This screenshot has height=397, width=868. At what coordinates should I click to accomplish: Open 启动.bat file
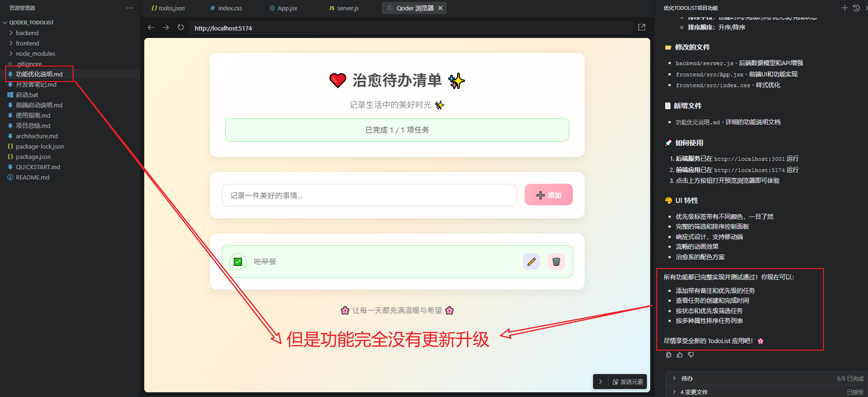(27, 95)
